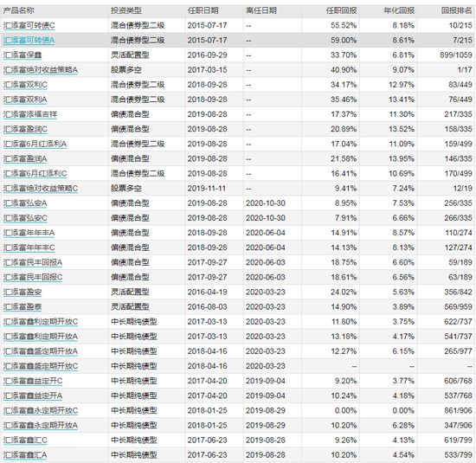Open fund link 汇添富鑫利定期开放A
The image size is (476, 463).
point(41,337)
